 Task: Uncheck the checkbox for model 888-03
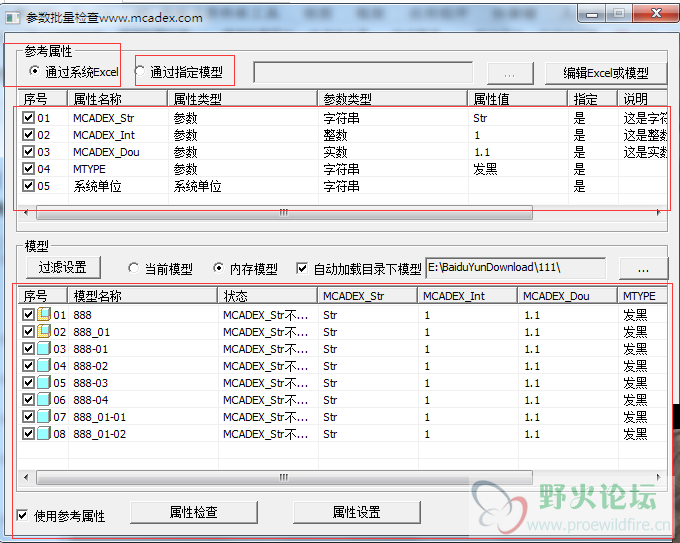(28, 383)
